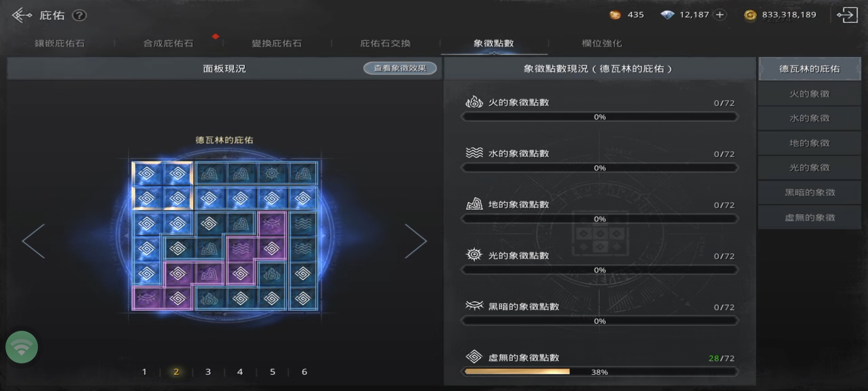Select 火的象徵 in the side list

pyautogui.click(x=809, y=94)
